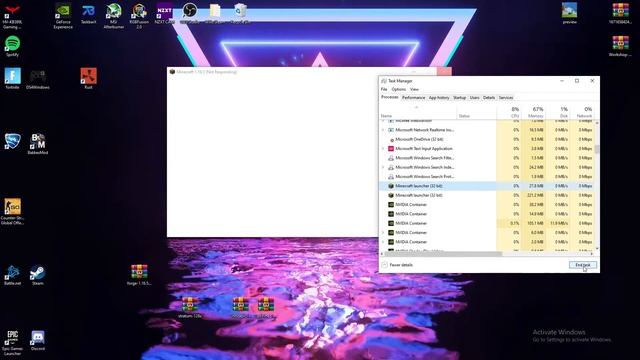This screenshot has height=360, width=640.
Task: Open the Spotify desktop shortcut
Action: click(x=13, y=46)
